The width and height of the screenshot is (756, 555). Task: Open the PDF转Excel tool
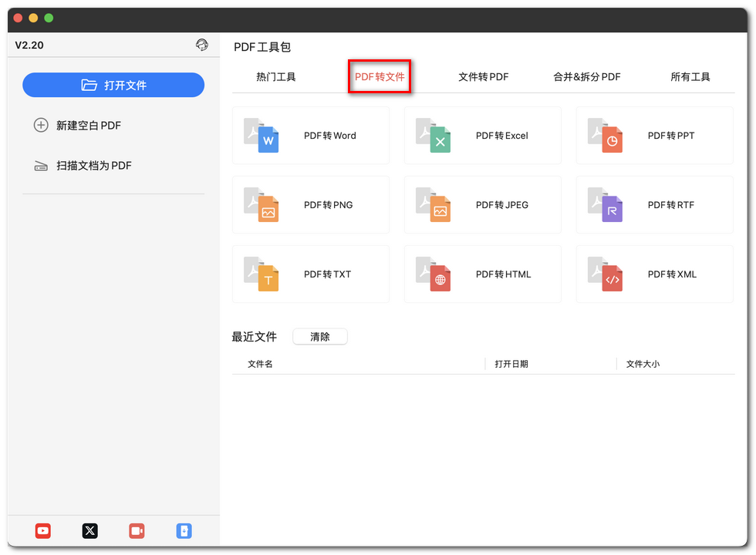tap(483, 136)
